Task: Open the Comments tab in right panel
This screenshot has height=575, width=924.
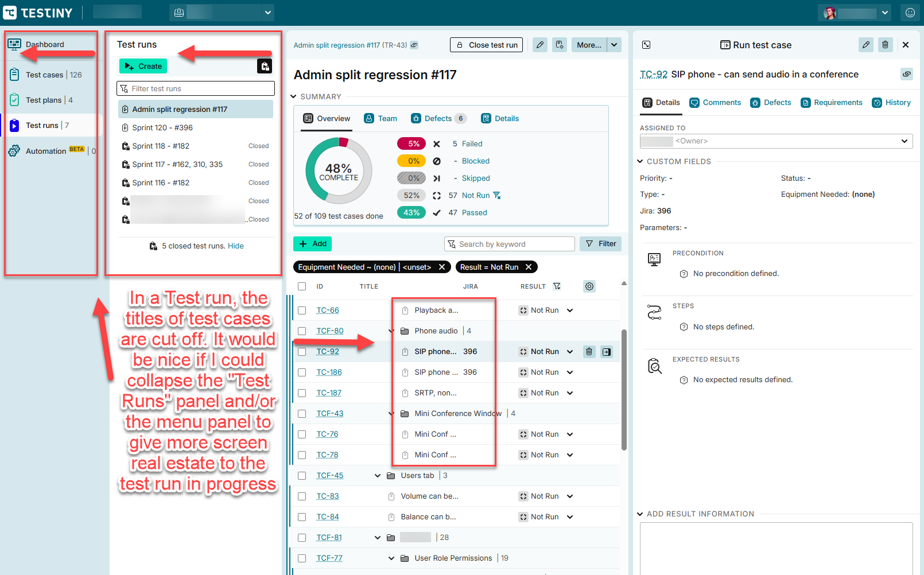Action: (x=715, y=103)
